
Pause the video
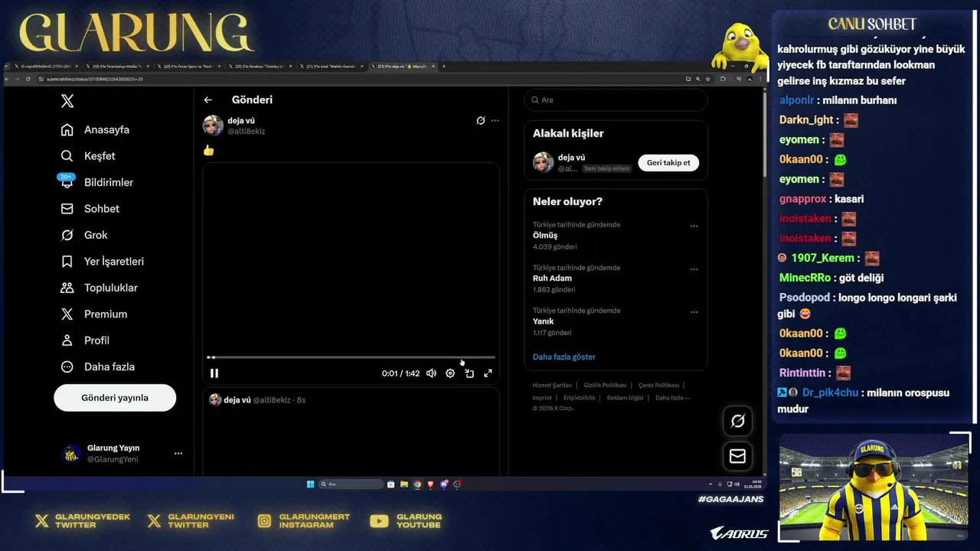pyautogui.click(x=214, y=373)
